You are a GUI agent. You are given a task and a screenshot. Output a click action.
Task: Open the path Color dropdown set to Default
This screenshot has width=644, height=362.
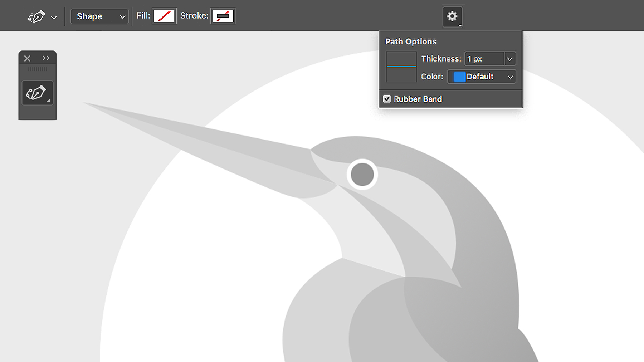tap(481, 77)
